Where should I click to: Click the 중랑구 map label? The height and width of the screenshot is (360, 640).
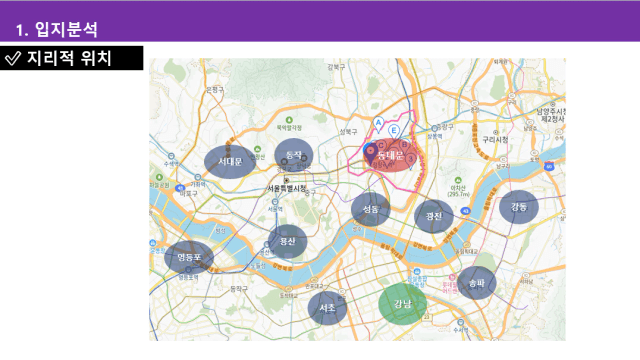pyautogui.click(x=445, y=127)
